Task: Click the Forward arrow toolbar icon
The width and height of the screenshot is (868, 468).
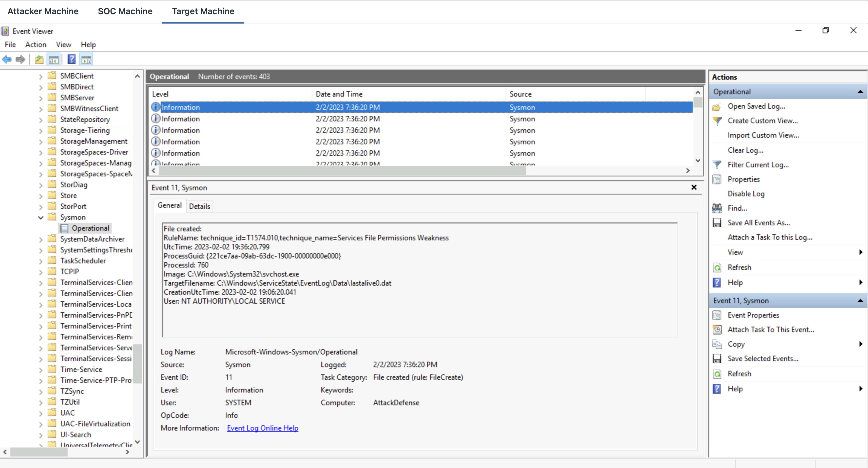Action: coord(21,60)
